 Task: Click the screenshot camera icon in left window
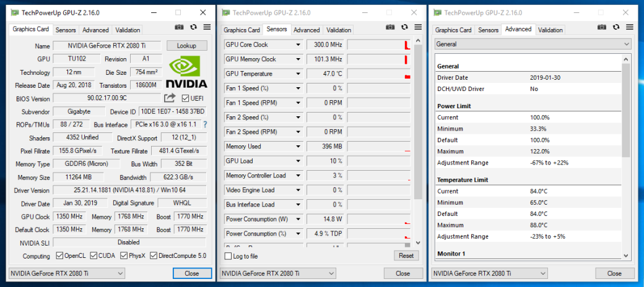tap(179, 27)
